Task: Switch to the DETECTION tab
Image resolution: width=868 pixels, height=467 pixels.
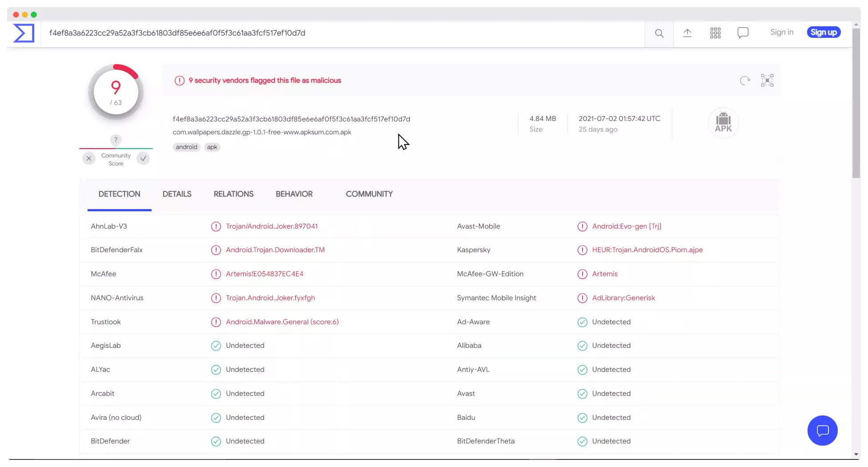Action: 119,194
